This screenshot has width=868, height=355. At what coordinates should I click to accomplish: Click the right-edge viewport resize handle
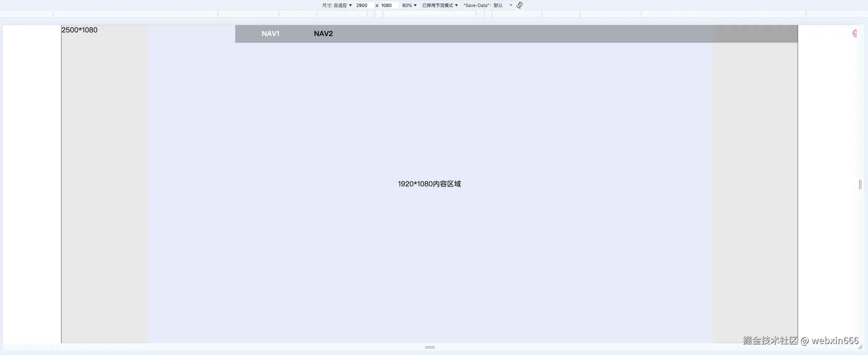tap(860, 184)
